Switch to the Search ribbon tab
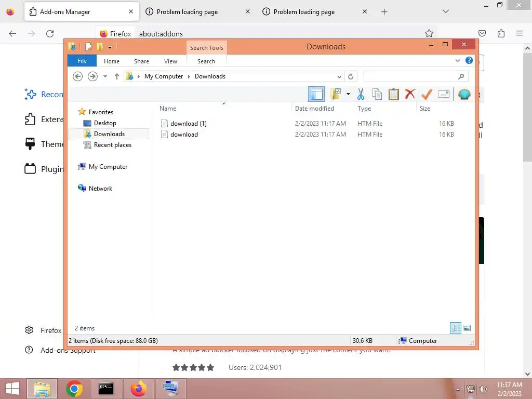Screen dimensions: 532x399 click(206, 61)
